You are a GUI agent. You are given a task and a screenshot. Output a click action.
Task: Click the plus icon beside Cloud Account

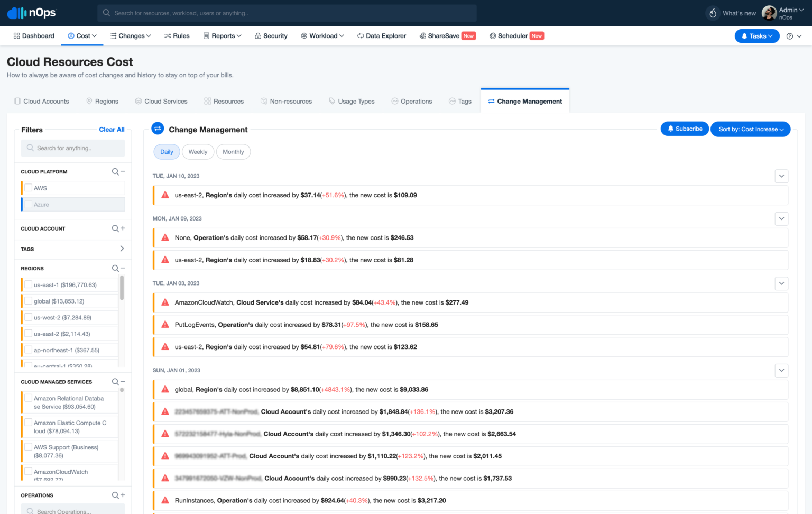click(x=123, y=228)
